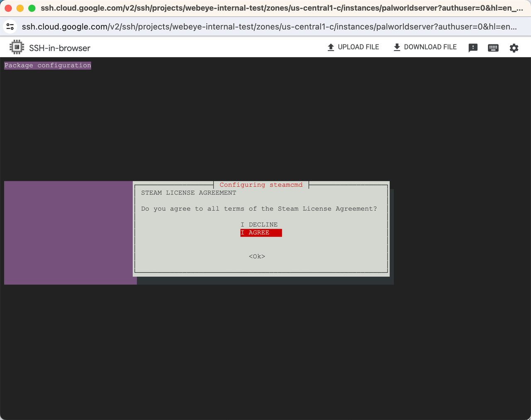Show the on-screen keyboard icon
Viewport: 531px width, 420px height.
tap(493, 48)
